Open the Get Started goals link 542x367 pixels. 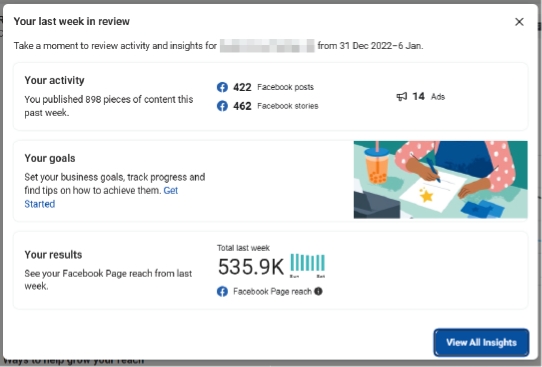pyautogui.click(x=101, y=197)
